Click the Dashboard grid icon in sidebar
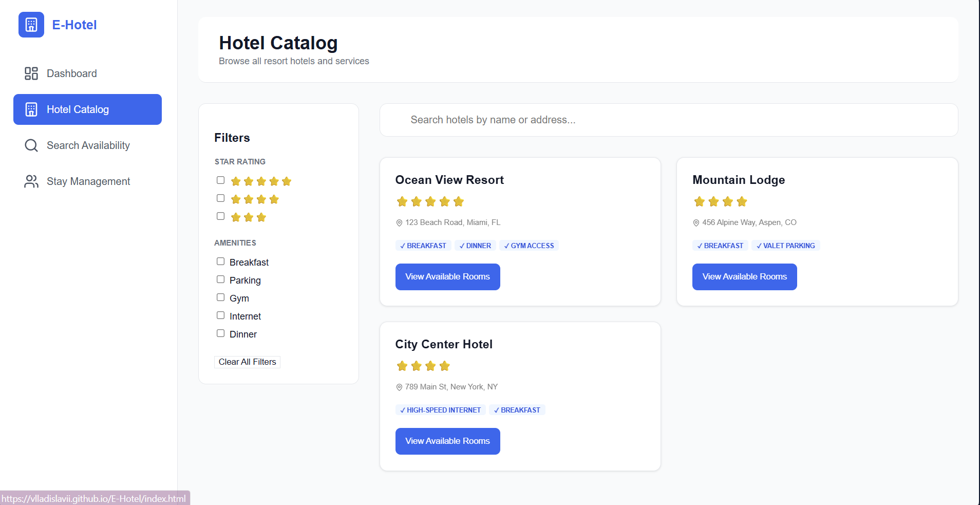Image resolution: width=980 pixels, height=505 pixels. (x=31, y=73)
